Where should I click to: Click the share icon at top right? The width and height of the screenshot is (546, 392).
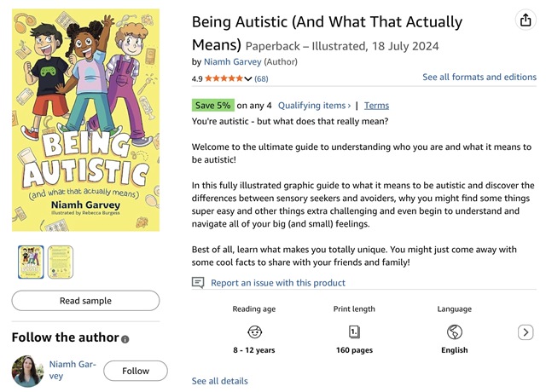(x=526, y=20)
